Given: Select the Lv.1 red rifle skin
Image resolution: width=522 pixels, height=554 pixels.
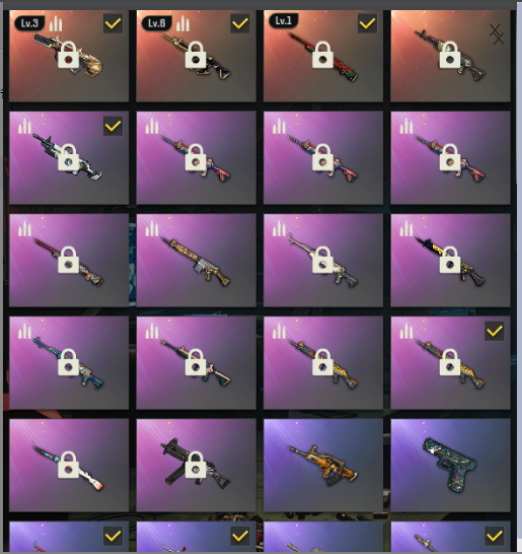Looking at the screenshot, I should pyautogui.click(x=323, y=56).
